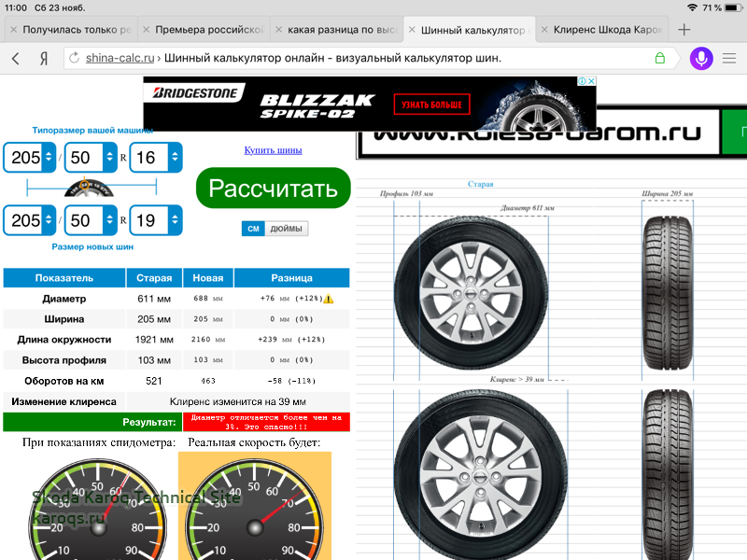
Task: Select the 'Оборотов на км' row label
Action: [64, 381]
